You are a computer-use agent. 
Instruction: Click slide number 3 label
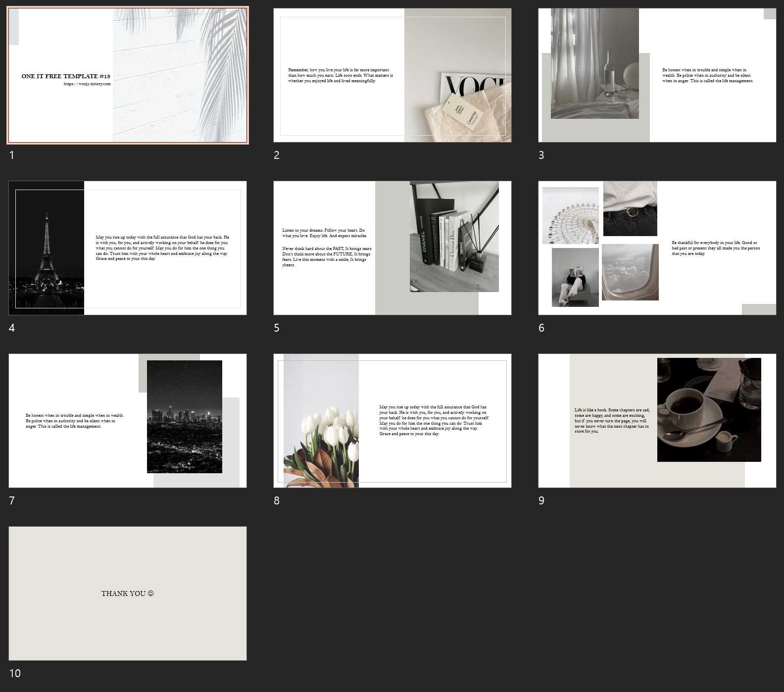click(x=541, y=155)
